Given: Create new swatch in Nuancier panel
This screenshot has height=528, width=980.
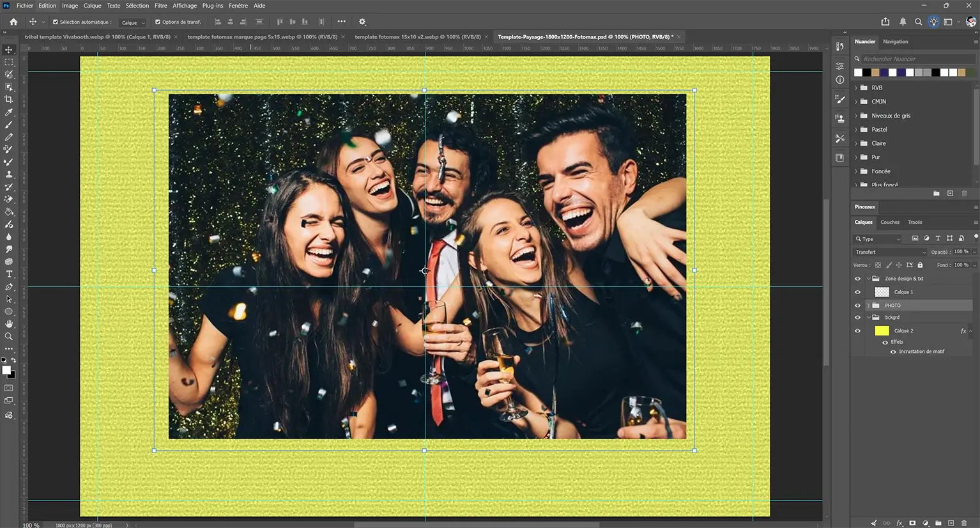Looking at the screenshot, I should [951, 194].
